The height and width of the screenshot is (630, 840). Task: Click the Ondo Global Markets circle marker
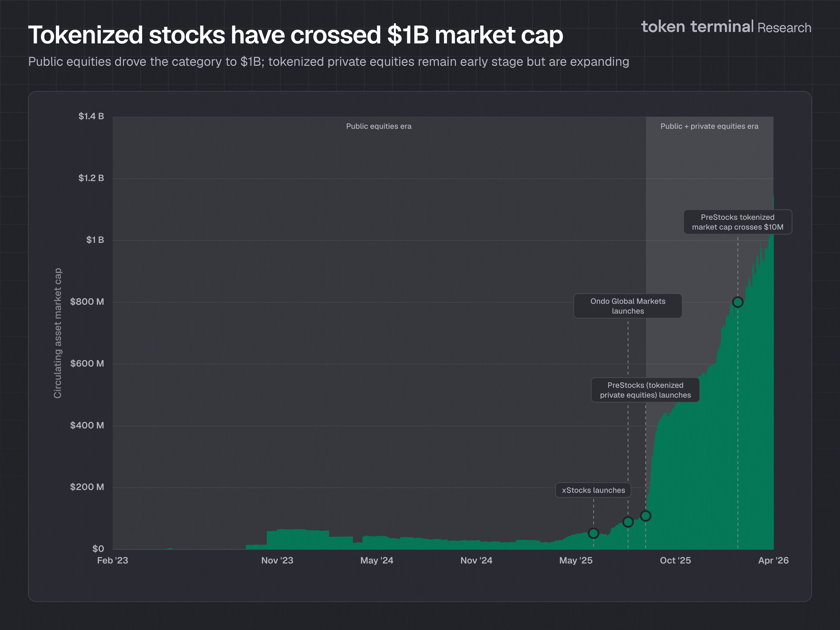click(628, 522)
